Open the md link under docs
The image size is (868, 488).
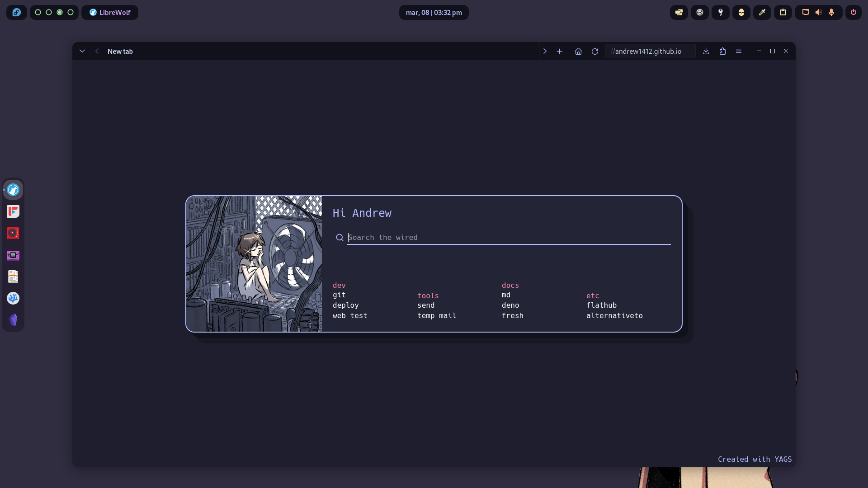[506, 295]
